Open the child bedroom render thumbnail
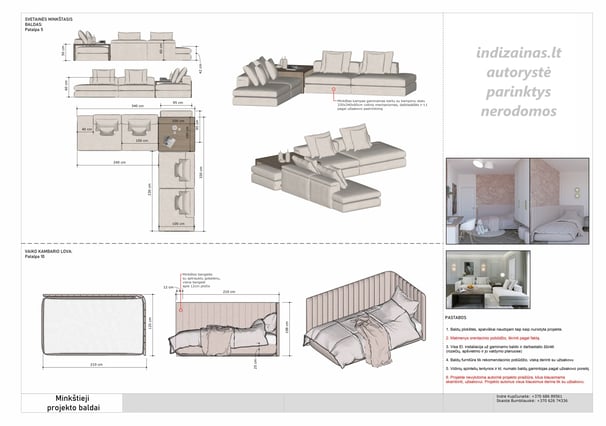The width and height of the screenshot is (606, 426). click(x=517, y=201)
